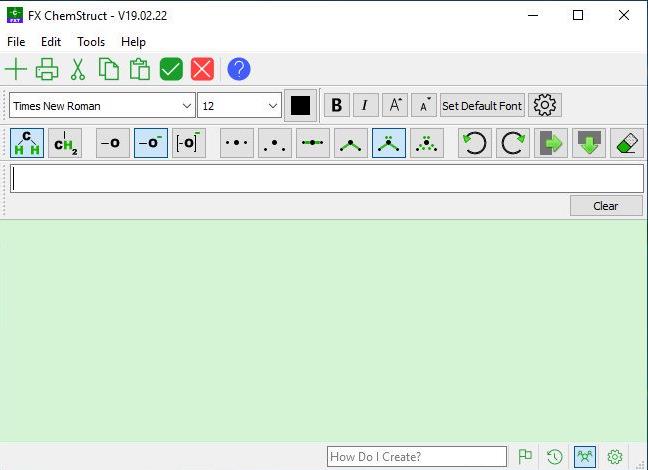
Task: Select the -O with negative charge style
Action: pos(151,143)
